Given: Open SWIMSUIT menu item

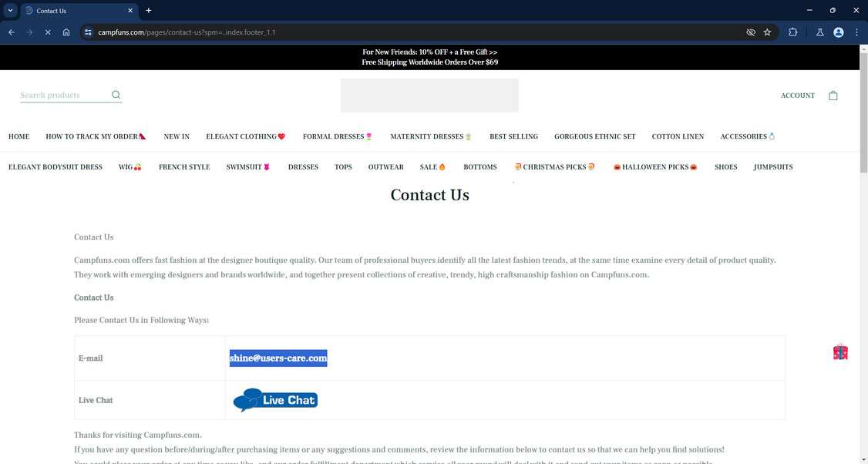Looking at the screenshot, I should 248,166.
